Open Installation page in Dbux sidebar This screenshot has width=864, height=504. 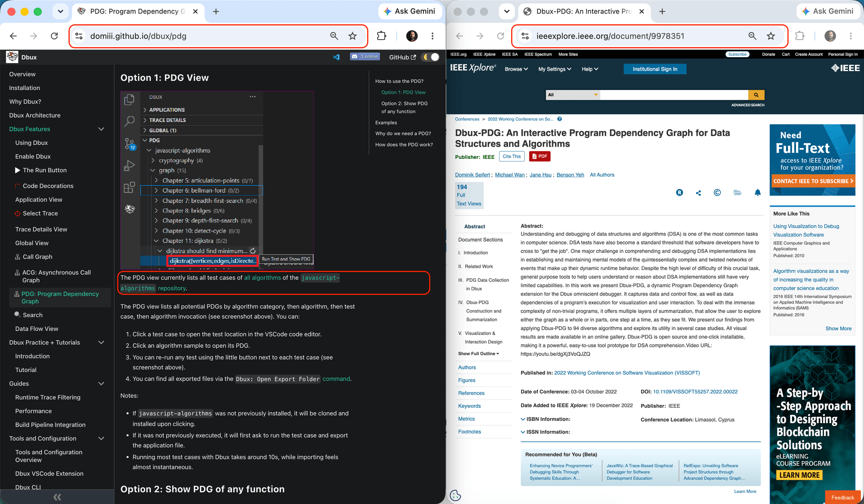click(25, 88)
